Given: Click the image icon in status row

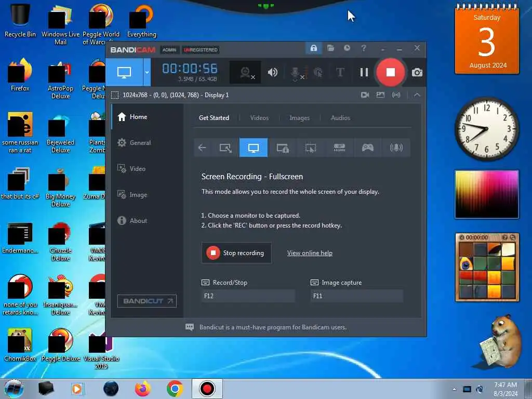Looking at the screenshot, I should [x=380, y=95].
